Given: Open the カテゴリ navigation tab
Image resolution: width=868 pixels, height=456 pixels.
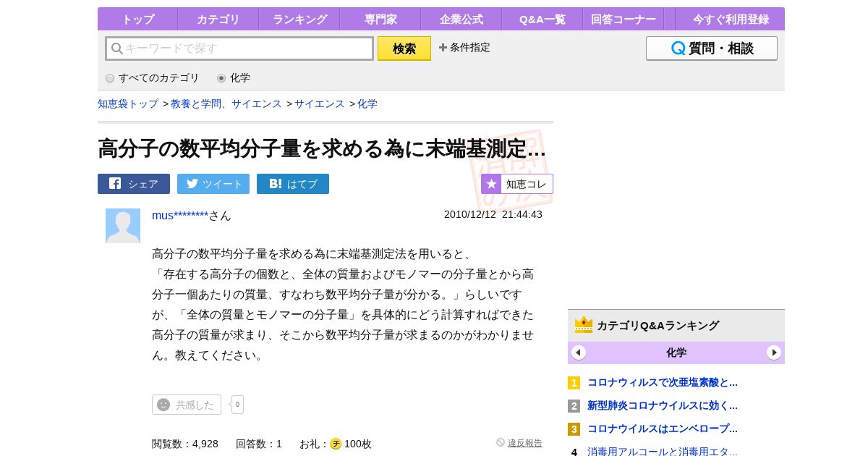Looking at the screenshot, I should (218, 20).
